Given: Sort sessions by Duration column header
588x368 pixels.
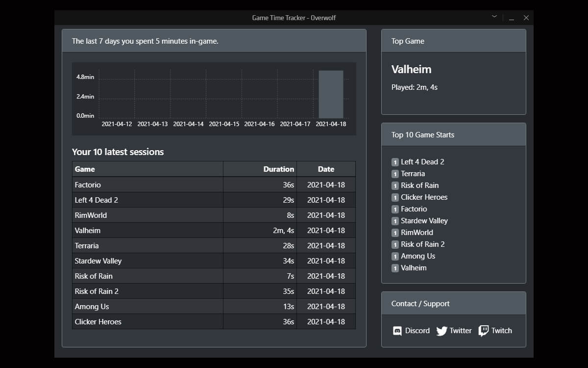Looking at the screenshot, I should click(x=260, y=169).
